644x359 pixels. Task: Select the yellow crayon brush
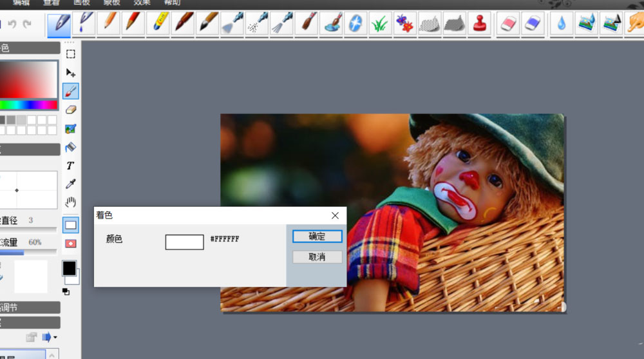point(158,24)
